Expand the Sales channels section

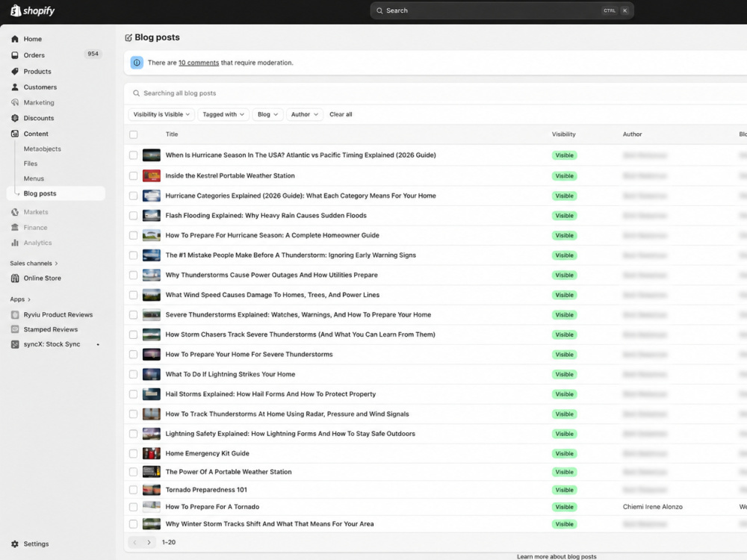click(34, 264)
